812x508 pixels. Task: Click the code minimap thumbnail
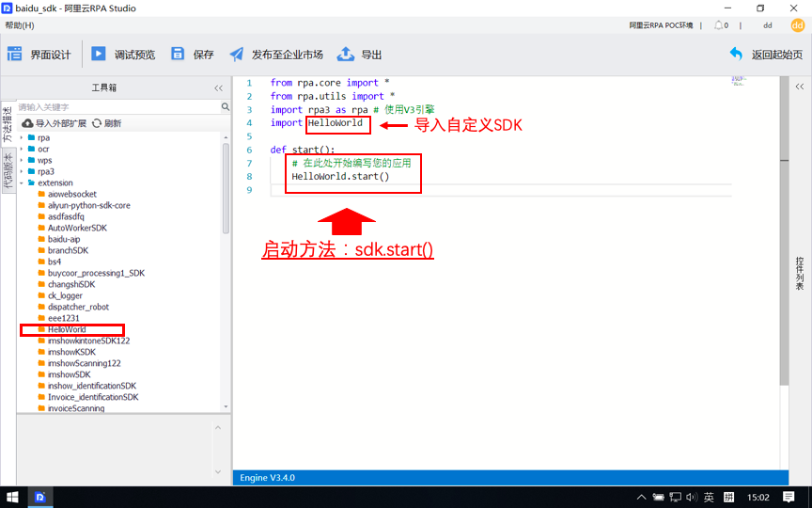[x=738, y=80]
